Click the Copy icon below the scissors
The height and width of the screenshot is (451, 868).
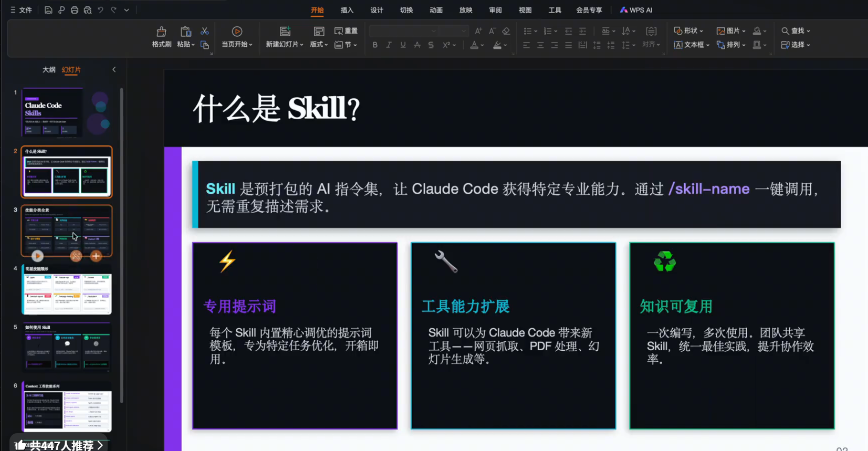205,45
